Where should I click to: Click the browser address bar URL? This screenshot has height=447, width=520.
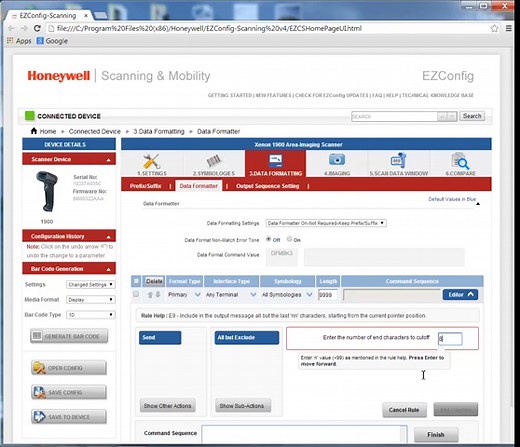point(209,28)
